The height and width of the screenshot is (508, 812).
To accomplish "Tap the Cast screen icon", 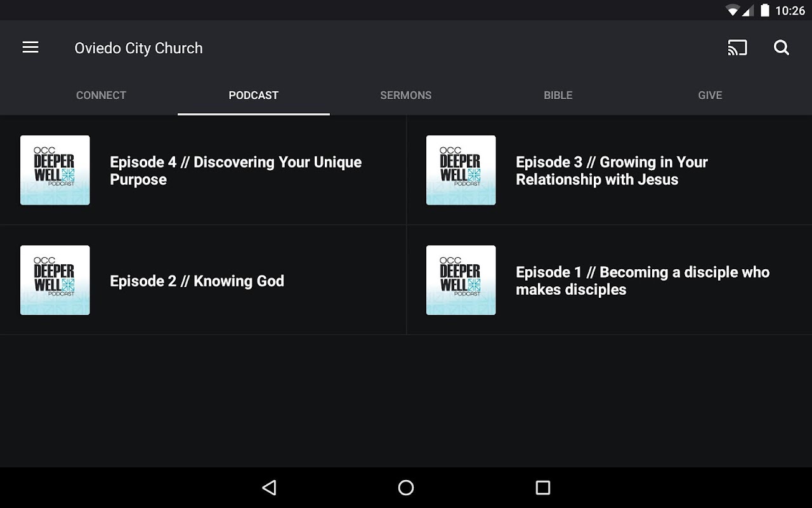I will (x=737, y=48).
